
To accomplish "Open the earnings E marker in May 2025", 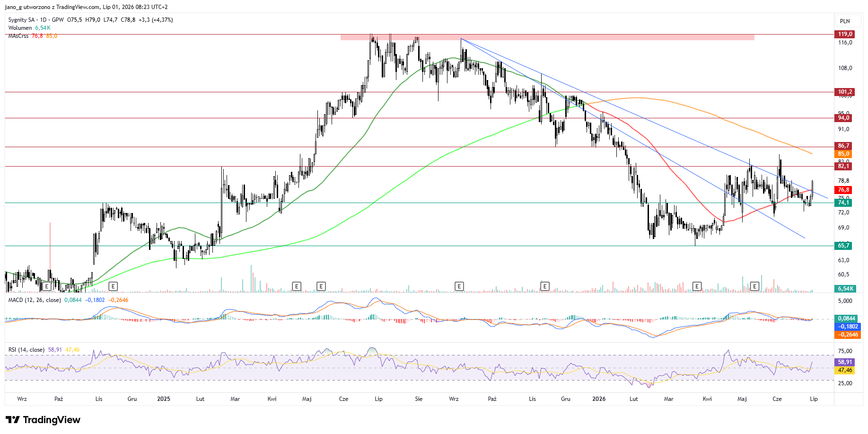I will (321, 286).
